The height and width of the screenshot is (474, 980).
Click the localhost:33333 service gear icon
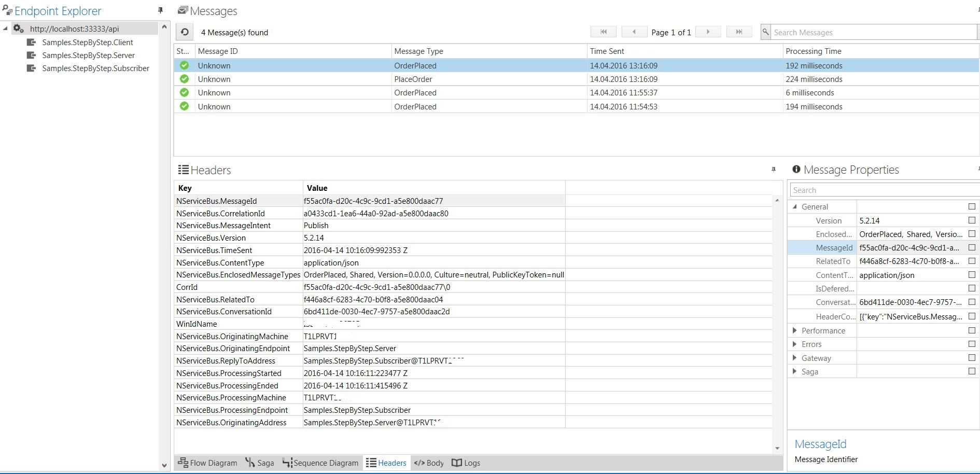(x=19, y=29)
